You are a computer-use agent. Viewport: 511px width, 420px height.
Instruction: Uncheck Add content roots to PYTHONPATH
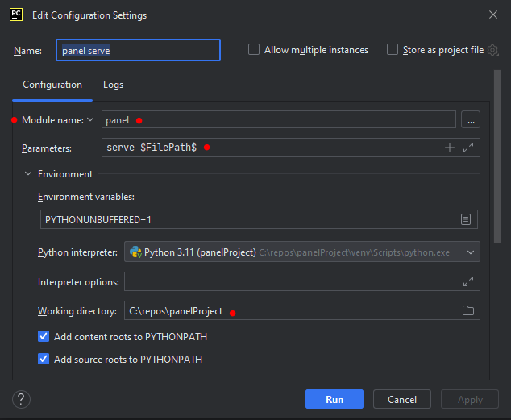click(44, 336)
